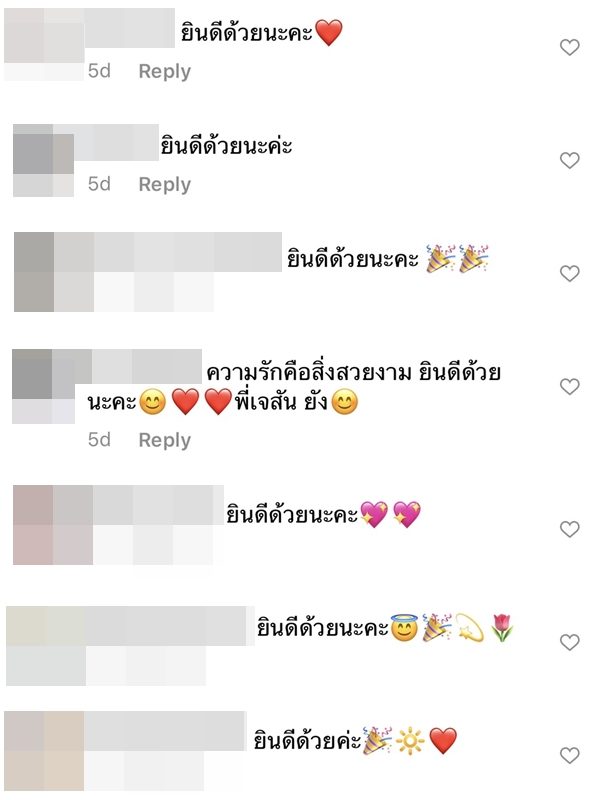Like the comment with the sun emoji
Image resolution: width=615 pixels, height=800 pixels.
[569, 755]
